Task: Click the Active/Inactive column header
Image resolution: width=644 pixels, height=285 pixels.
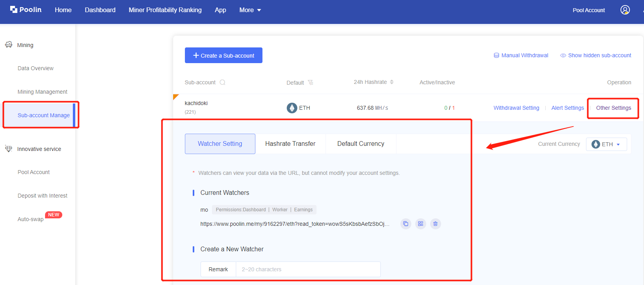Action: pyautogui.click(x=437, y=82)
